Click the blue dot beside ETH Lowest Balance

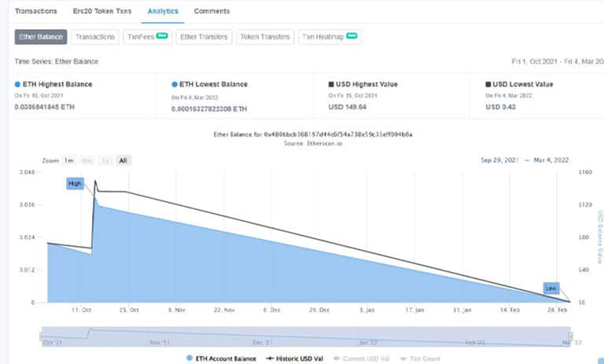point(175,84)
